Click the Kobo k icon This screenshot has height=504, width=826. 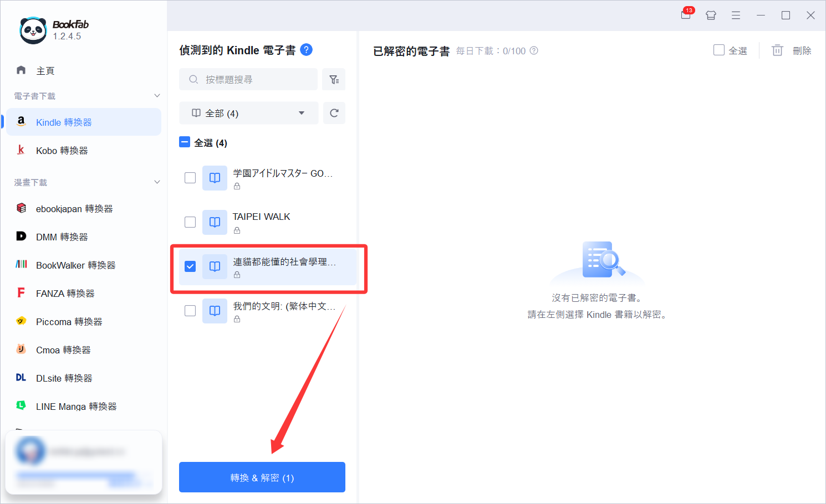click(x=21, y=150)
